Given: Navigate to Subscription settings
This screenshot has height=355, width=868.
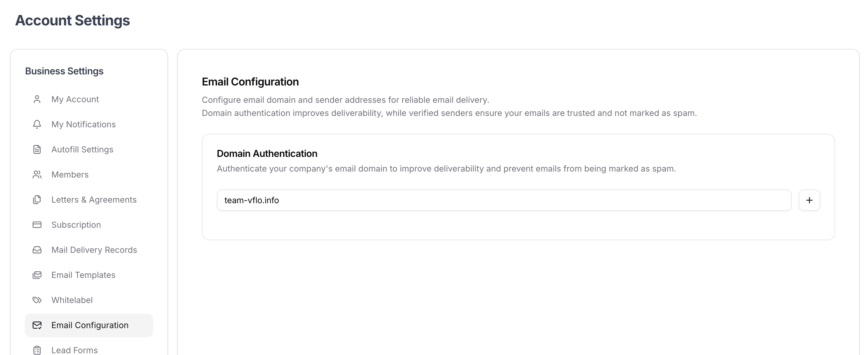Looking at the screenshot, I should tap(76, 225).
